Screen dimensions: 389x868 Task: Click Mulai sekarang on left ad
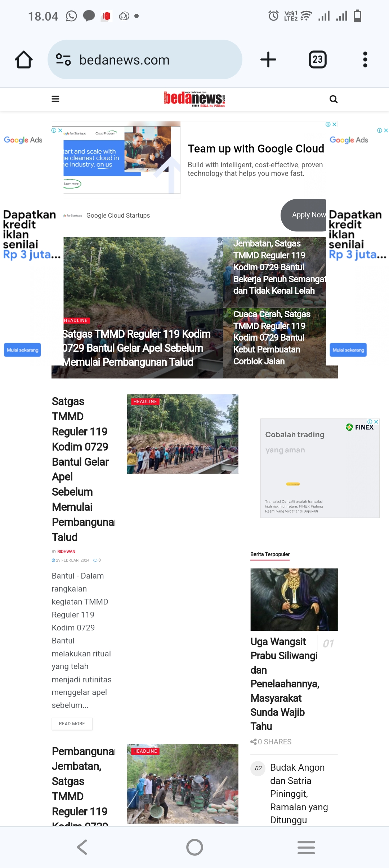(x=22, y=350)
